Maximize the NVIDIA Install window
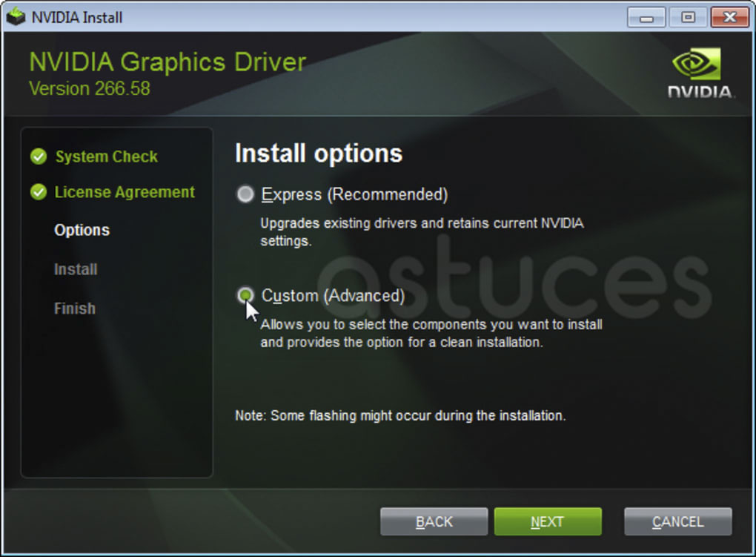This screenshot has height=557, width=756. [687, 17]
